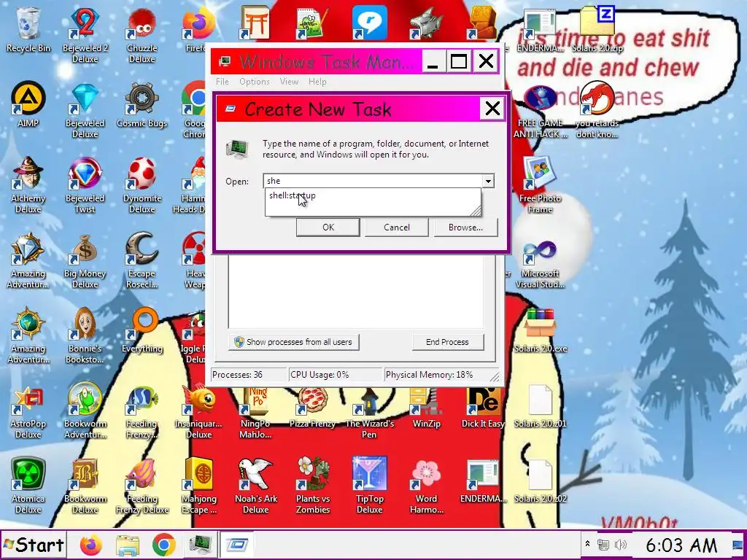Open Task Manager File menu
Viewport: 747px width, 560px height.
(222, 82)
